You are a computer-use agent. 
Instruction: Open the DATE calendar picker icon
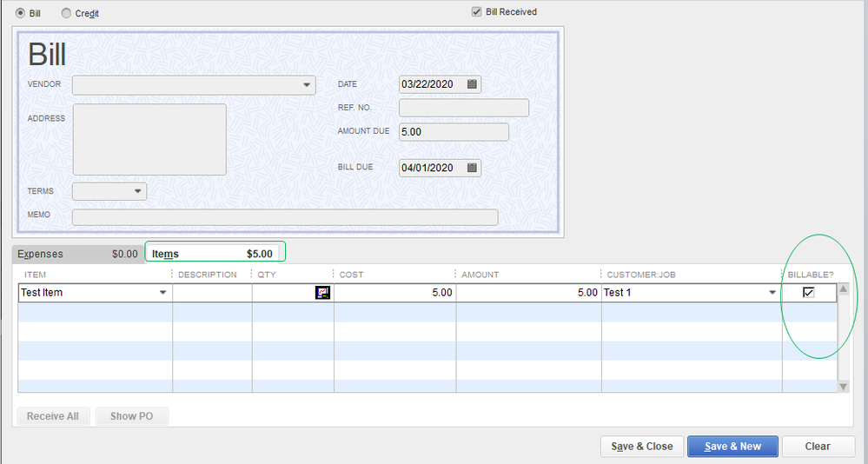pos(472,84)
